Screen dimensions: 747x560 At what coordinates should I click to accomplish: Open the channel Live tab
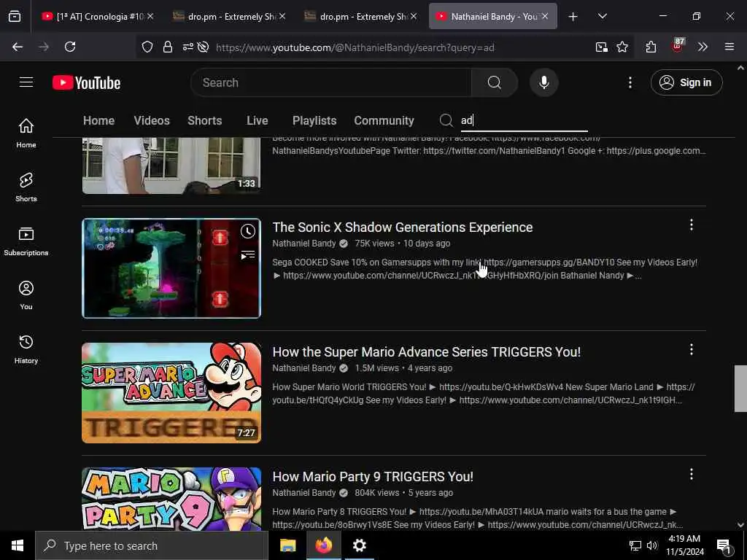[258, 120]
